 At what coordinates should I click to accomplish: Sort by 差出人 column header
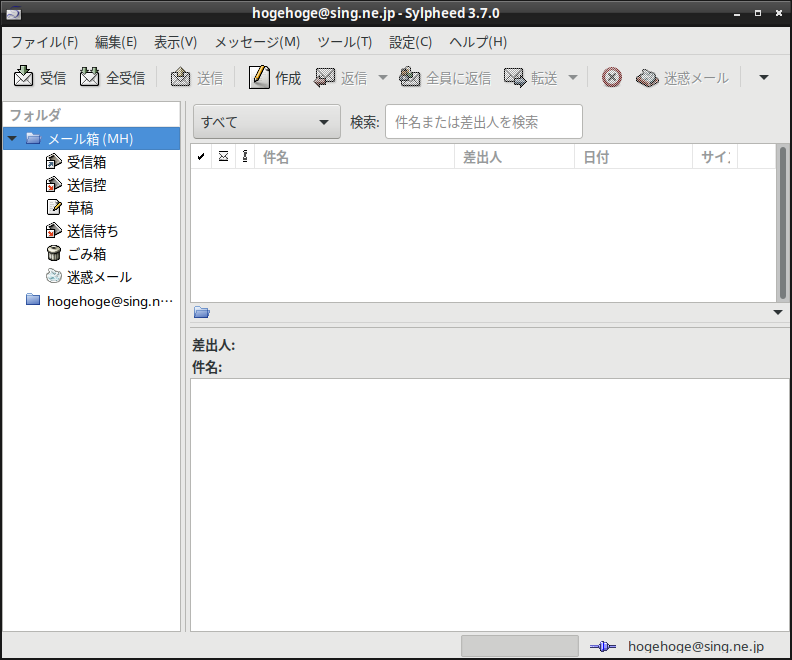click(x=514, y=157)
